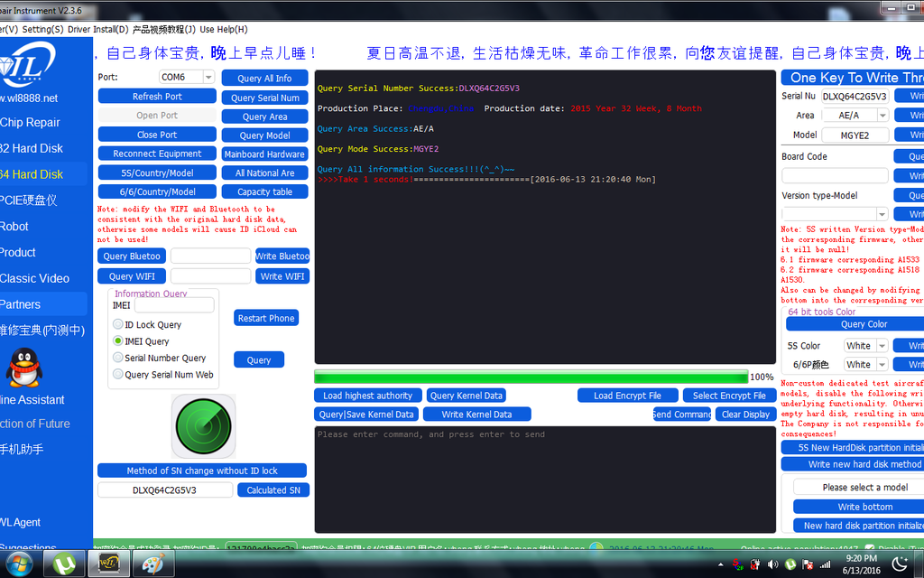Image resolution: width=924 pixels, height=578 pixels.
Task: Open the AE/A area dropdown
Action: (882, 116)
